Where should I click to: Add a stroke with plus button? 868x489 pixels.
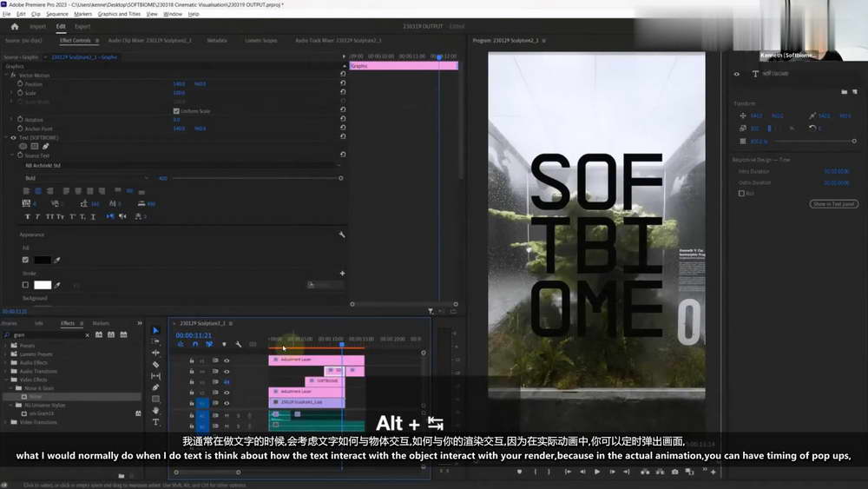coord(342,273)
